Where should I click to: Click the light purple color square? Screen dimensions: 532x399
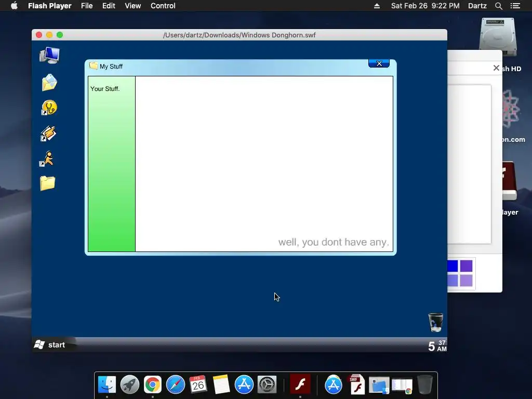(466, 281)
